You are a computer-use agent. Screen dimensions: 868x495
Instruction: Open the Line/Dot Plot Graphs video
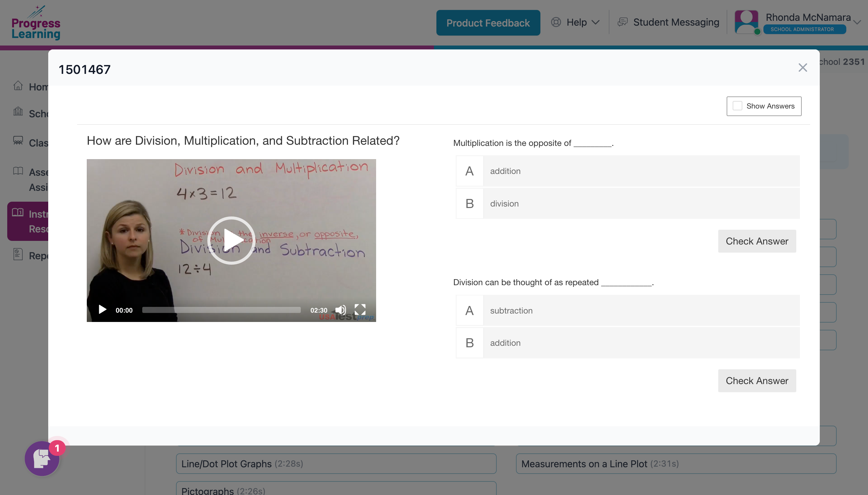[336, 463]
